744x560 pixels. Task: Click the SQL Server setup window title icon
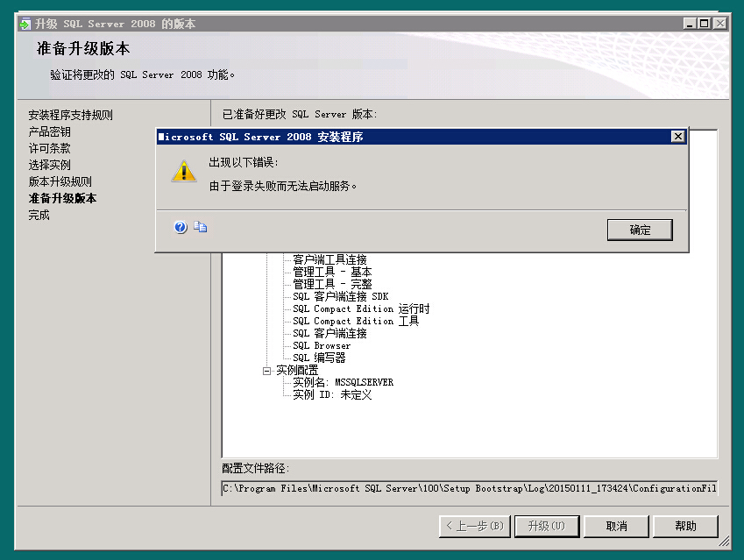tap(25, 24)
